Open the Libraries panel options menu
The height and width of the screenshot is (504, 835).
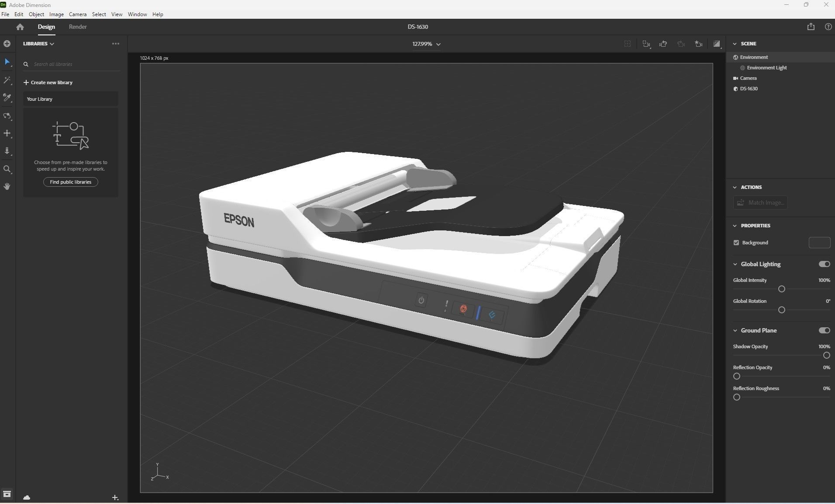(116, 44)
